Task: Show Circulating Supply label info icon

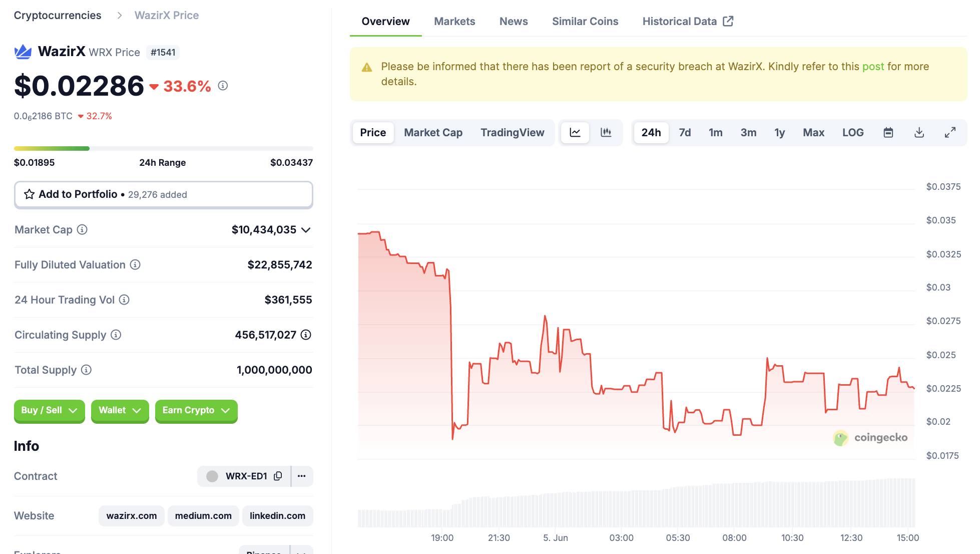Action: coord(116,335)
